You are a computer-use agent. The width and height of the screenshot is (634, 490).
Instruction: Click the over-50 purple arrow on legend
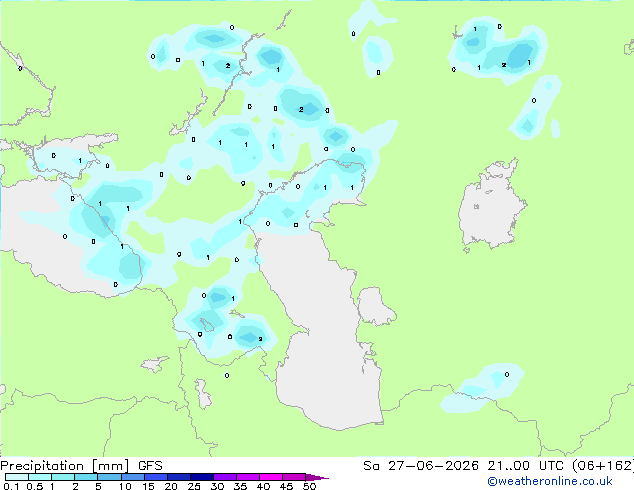pos(317,477)
